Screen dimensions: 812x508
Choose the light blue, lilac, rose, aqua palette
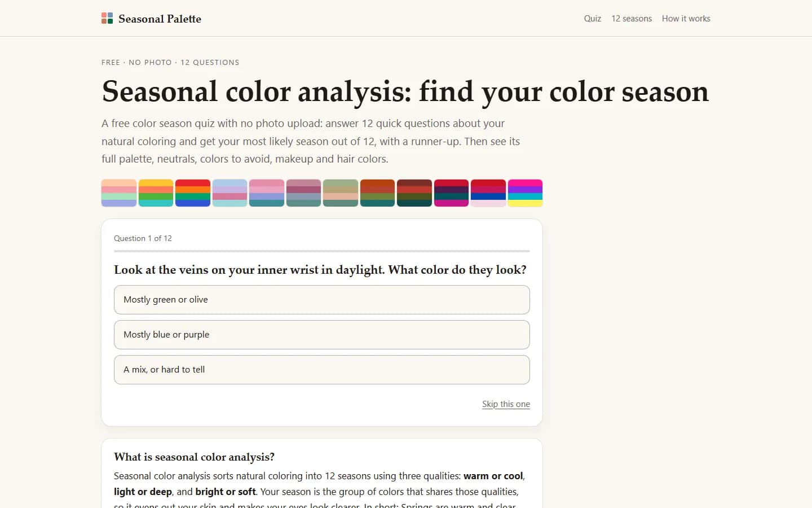coord(230,193)
